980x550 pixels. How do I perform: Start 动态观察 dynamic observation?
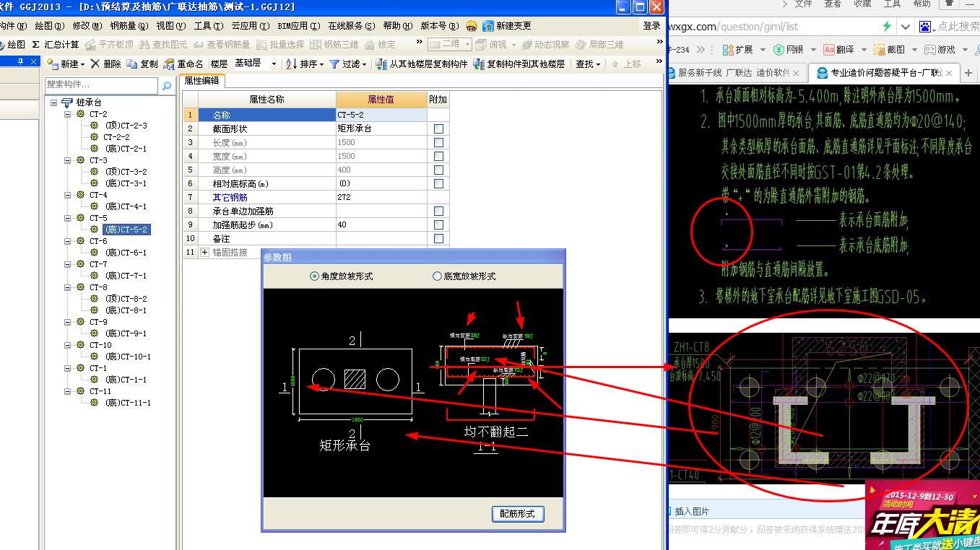(545, 45)
